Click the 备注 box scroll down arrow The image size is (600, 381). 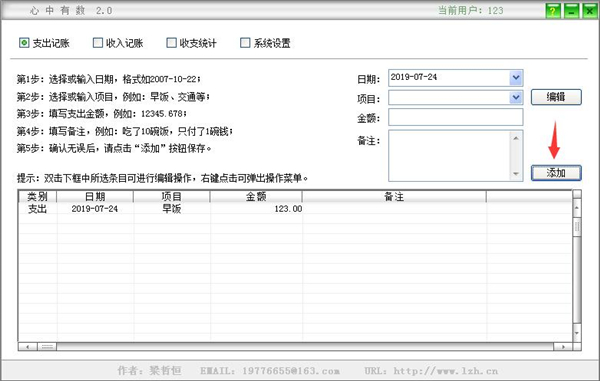point(516,174)
